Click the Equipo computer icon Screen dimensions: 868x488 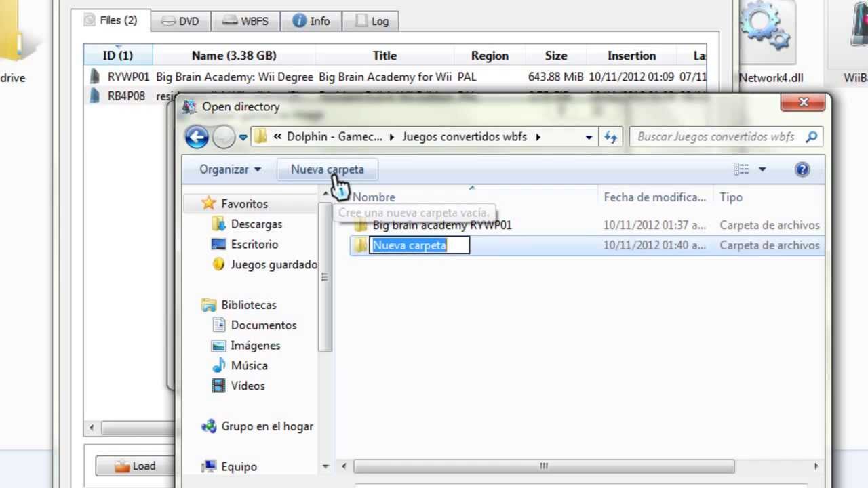pos(209,466)
